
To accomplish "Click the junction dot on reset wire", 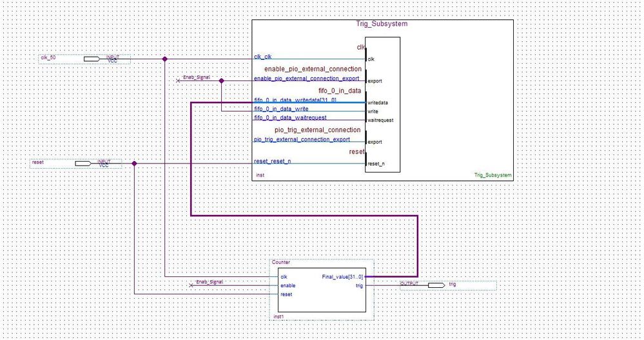I will pos(134,164).
